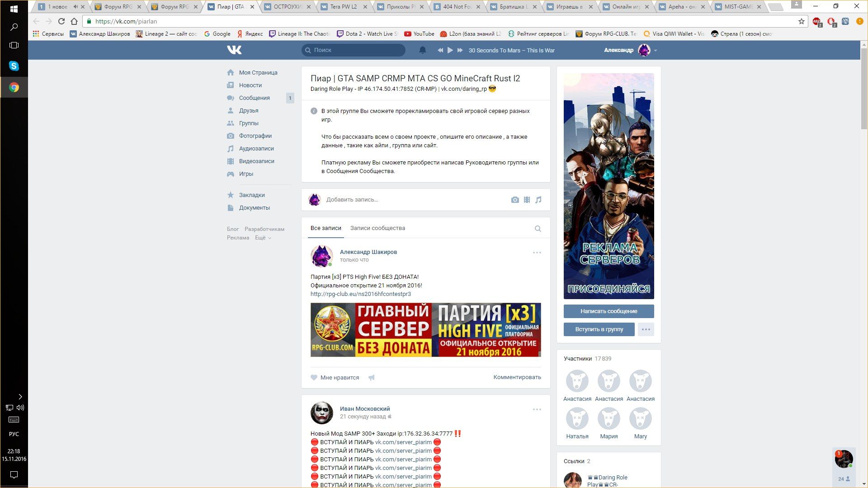
Task: Open the Александр profile dropdown arrow
Action: [655, 51]
